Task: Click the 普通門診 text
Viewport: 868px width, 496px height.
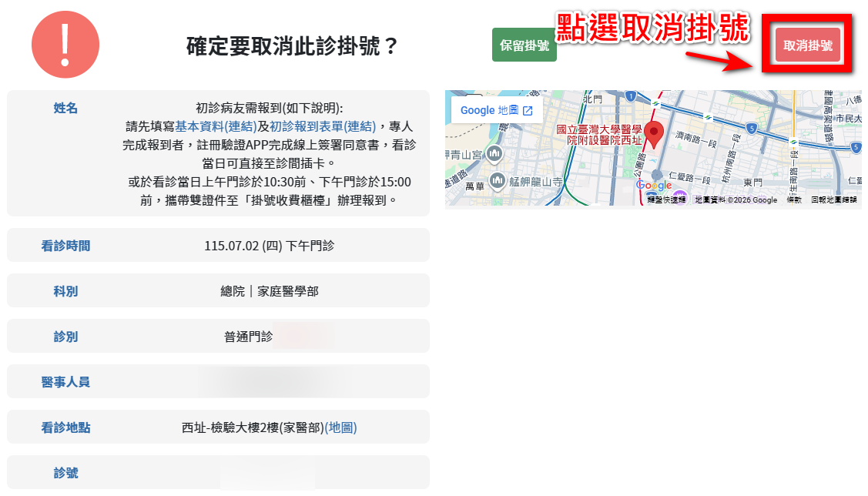Action: point(248,337)
